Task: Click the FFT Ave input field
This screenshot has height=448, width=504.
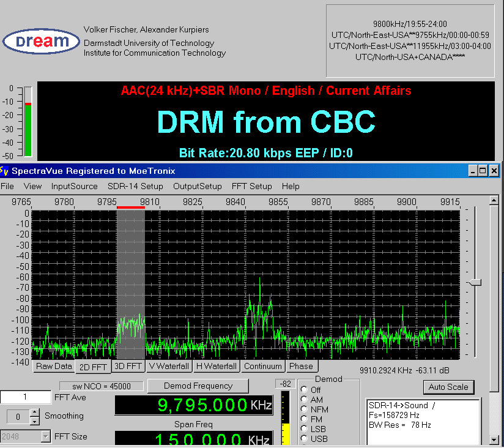Action: coord(26,397)
